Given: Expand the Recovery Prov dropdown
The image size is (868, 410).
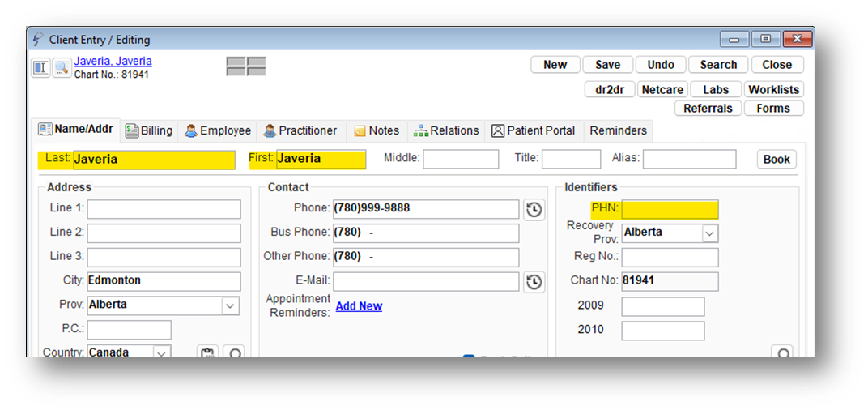Looking at the screenshot, I should 709,233.
